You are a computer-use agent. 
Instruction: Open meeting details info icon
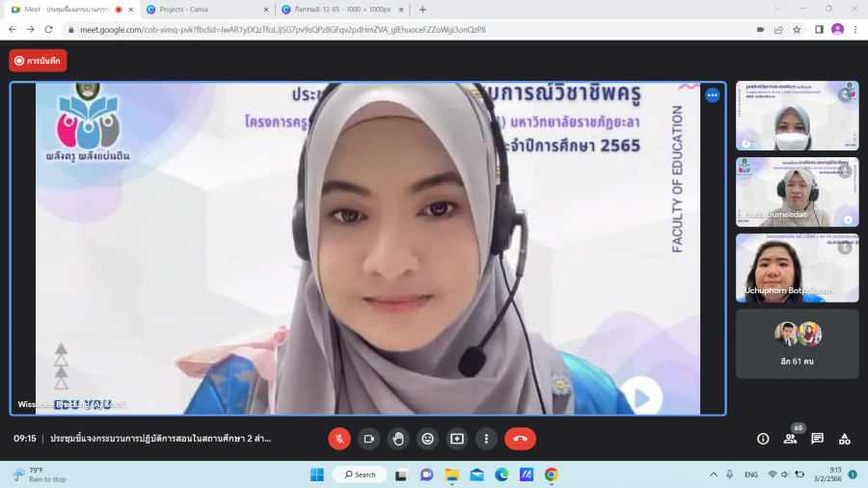763,439
